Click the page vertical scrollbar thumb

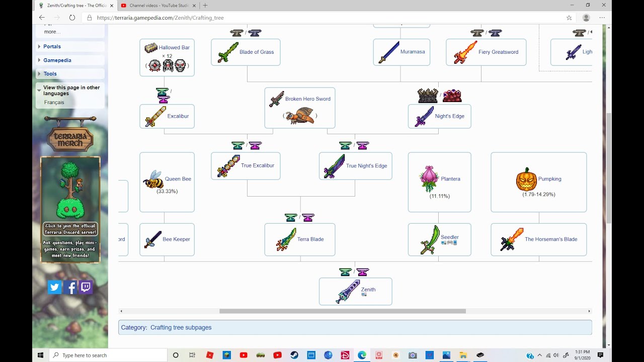point(609,168)
